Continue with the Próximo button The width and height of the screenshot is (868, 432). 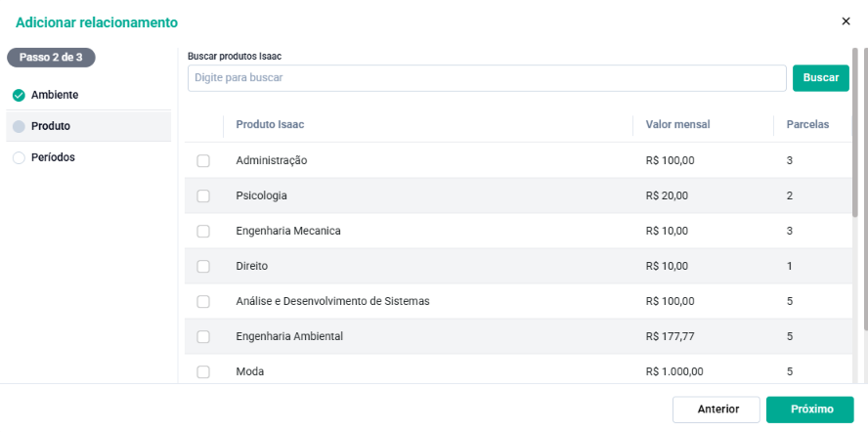(810, 410)
